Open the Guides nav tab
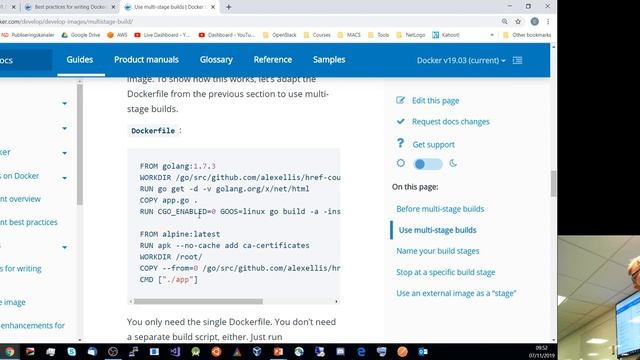Viewport: 640px width, 360px height. (x=80, y=60)
